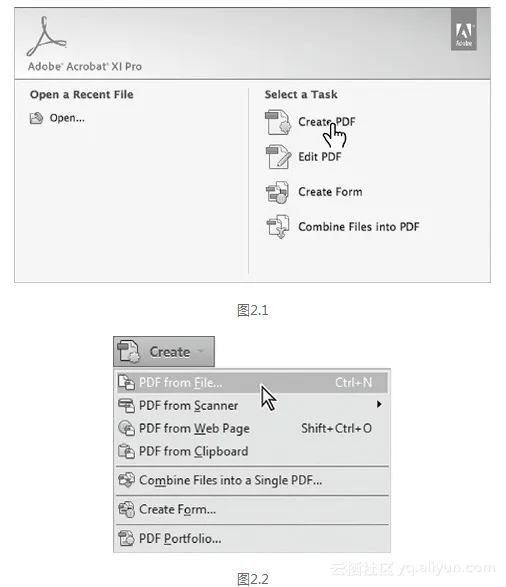
Task: Click the PDF from Web Page globe icon
Action: (x=126, y=428)
